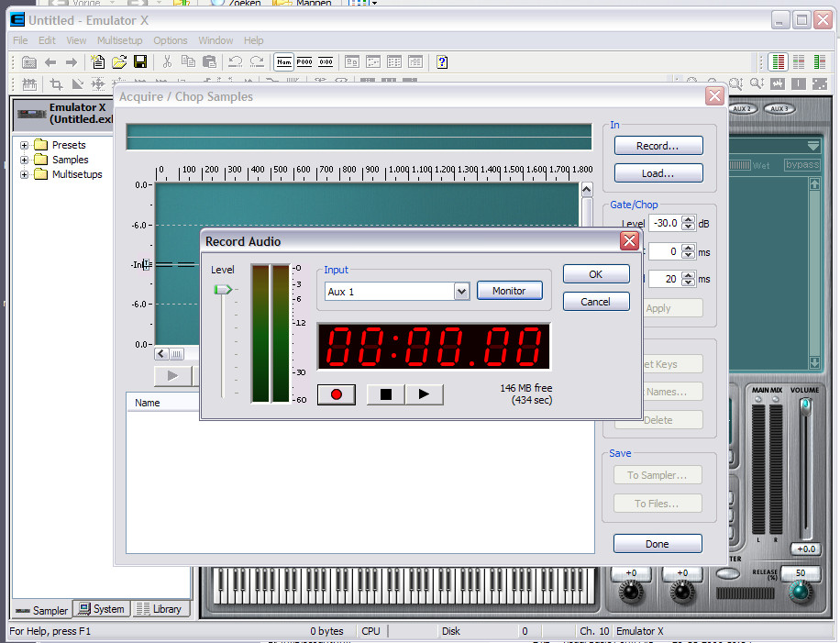Open the Aux 1 input dropdown
This screenshot has width=840, height=643.
(x=461, y=292)
